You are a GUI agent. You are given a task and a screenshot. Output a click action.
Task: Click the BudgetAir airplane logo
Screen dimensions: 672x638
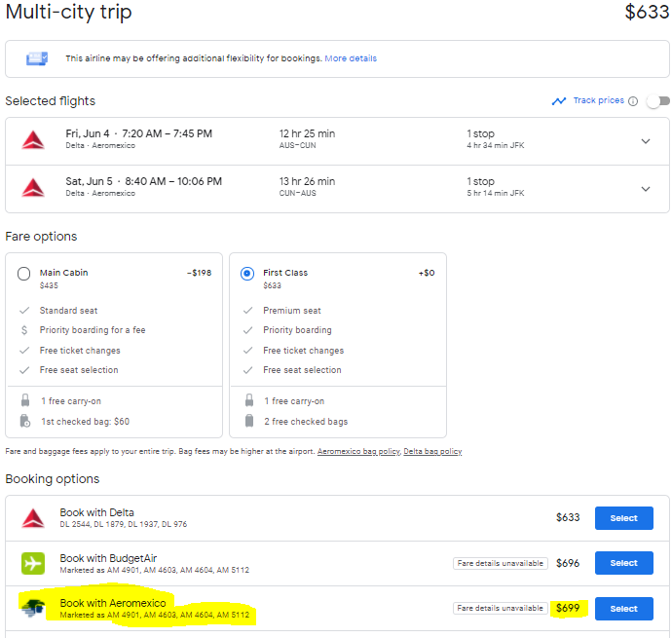pos(33,563)
